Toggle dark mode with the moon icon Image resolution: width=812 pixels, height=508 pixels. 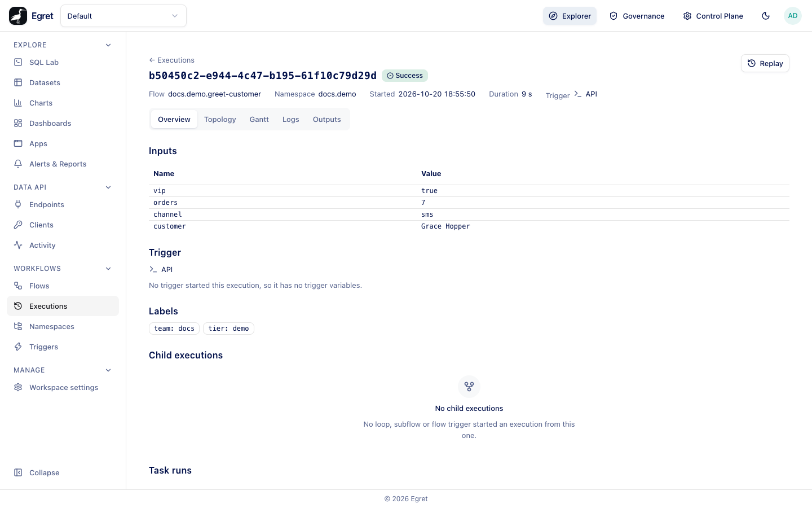tap(766, 16)
